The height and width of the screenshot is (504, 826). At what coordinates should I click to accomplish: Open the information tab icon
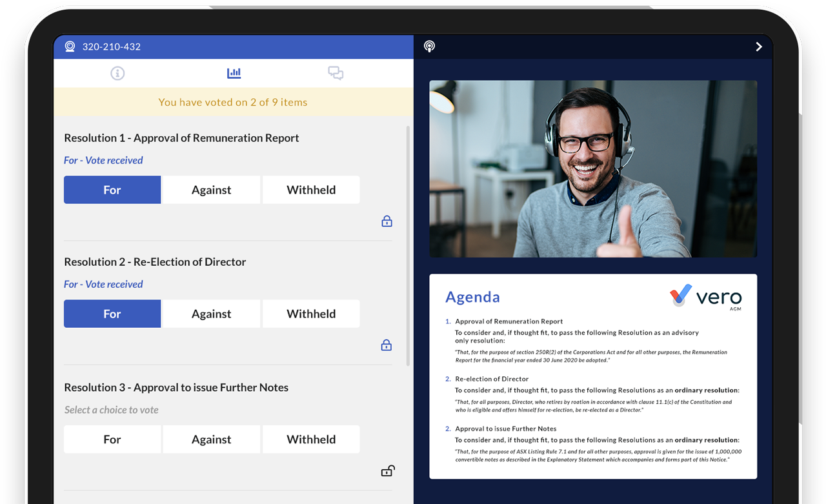coord(117,74)
